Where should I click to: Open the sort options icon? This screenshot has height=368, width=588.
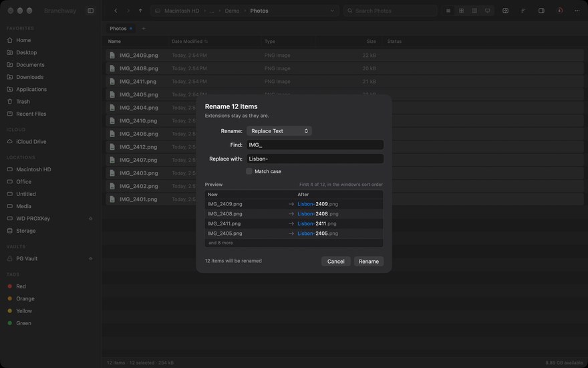tap(523, 11)
